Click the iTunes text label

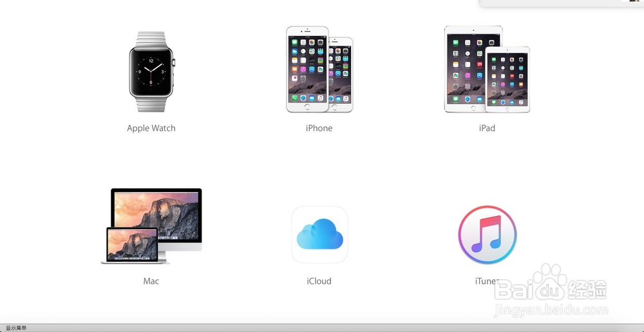tap(487, 282)
